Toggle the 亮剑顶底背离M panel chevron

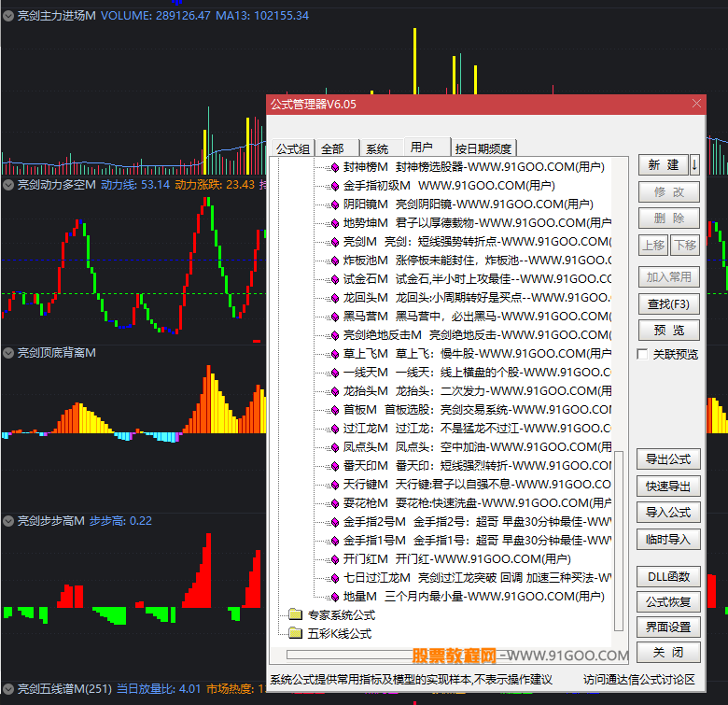click(x=8, y=353)
